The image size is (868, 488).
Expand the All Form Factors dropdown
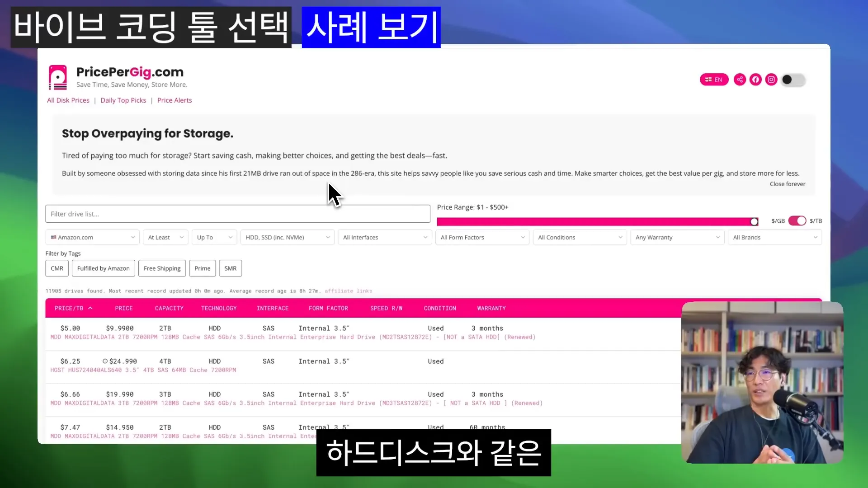tap(482, 237)
